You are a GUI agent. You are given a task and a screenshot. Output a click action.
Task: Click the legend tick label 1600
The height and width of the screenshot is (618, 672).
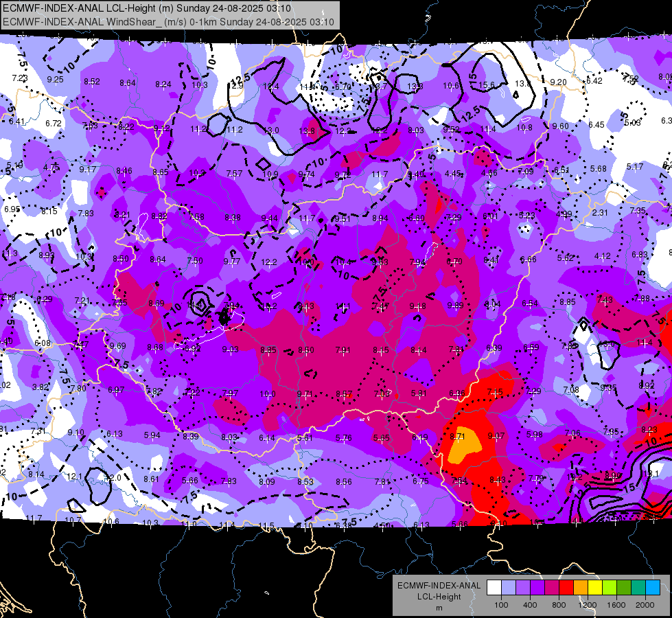616,605
